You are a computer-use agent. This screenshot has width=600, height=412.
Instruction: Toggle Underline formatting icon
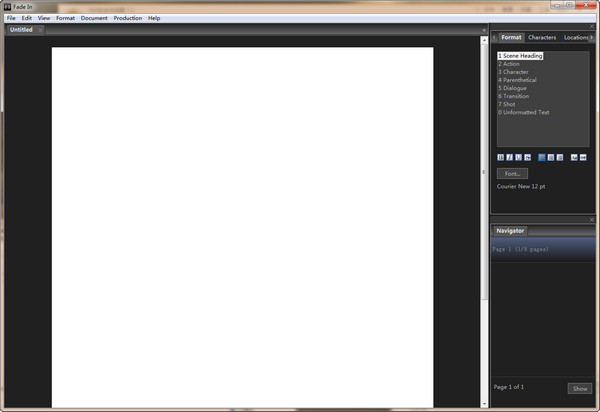[518, 157]
